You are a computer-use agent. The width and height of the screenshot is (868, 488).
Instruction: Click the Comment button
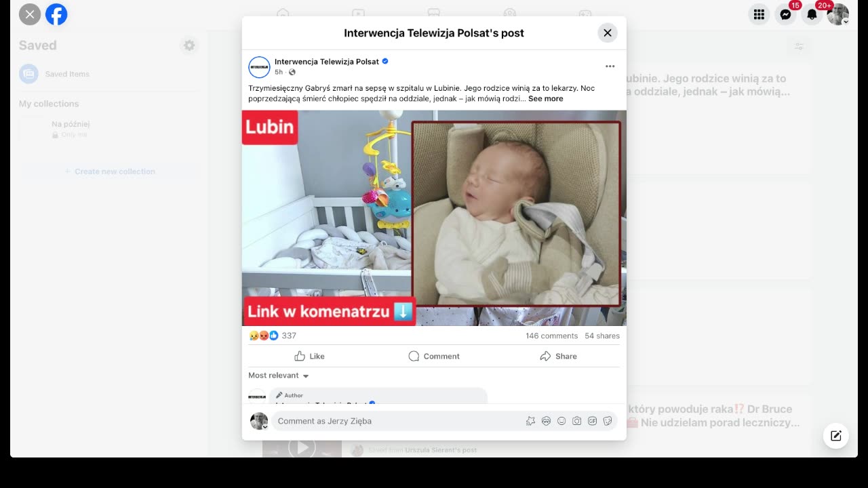pyautogui.click(x=434, y=356)
